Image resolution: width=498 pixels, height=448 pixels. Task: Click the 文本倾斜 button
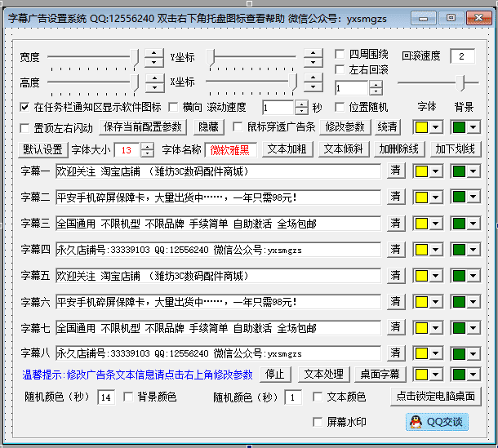click(344, 149)
